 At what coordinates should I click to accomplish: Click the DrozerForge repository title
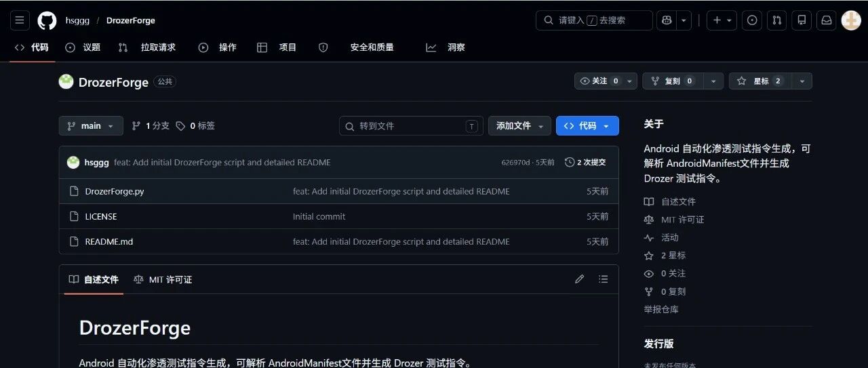[x=113, y=82]
